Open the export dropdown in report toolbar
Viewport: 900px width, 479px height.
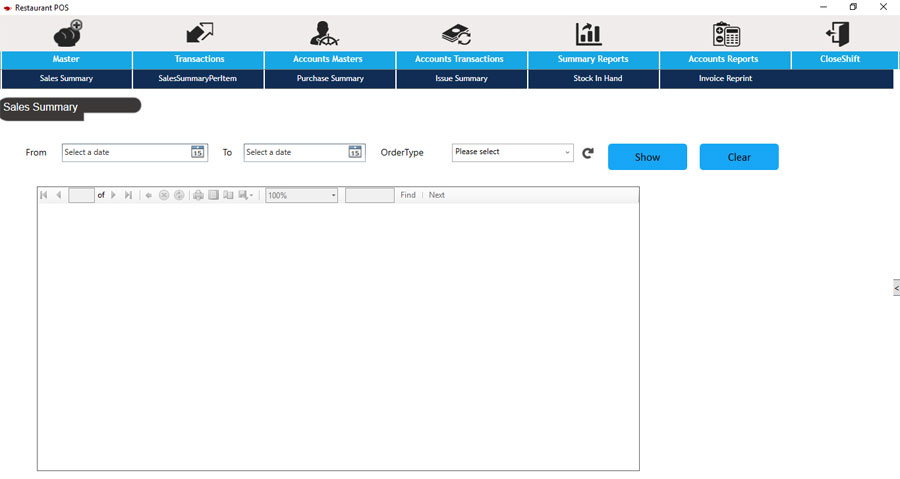[x=246, y=195]
